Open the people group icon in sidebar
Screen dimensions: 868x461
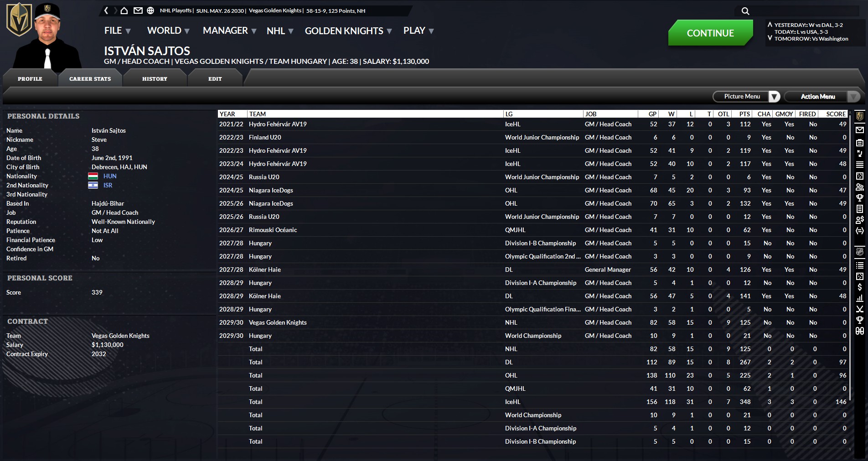860,187
